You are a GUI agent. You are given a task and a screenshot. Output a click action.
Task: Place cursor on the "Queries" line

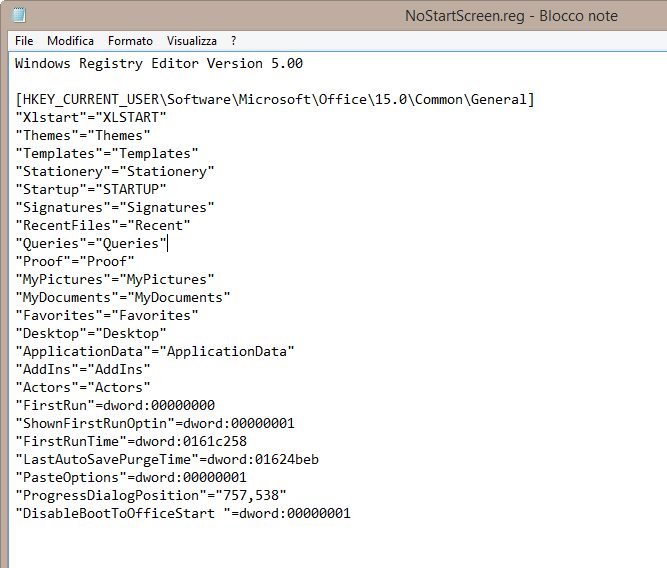(x=91, y=244)
